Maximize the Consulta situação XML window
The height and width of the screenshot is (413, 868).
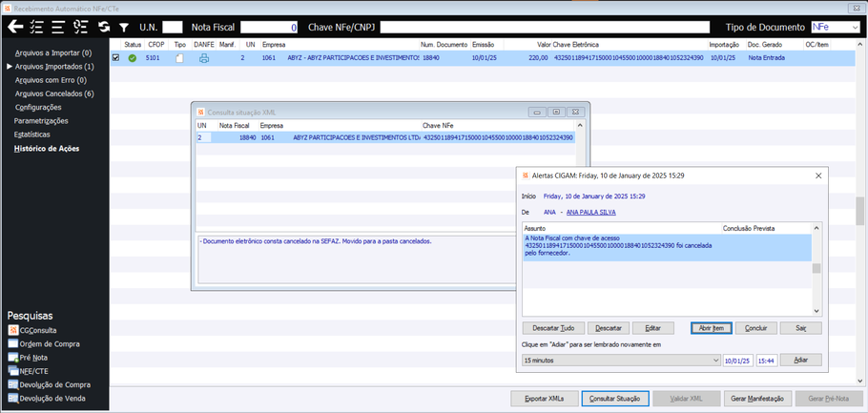(556, 112)
